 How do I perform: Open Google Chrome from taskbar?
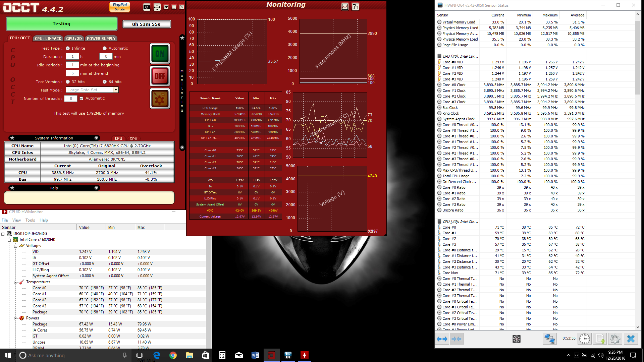pyautogui.click(x=173, y=355)
